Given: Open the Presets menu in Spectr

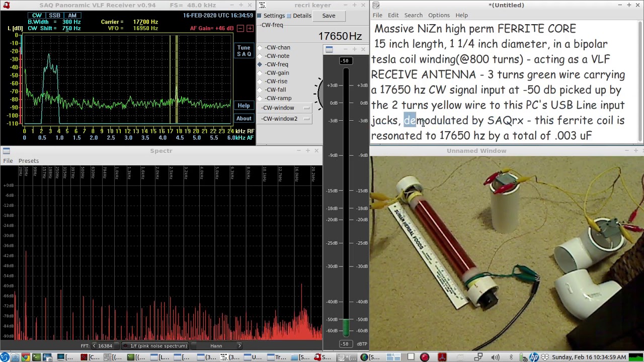Looking at the screenshot, I should (29, 161).
